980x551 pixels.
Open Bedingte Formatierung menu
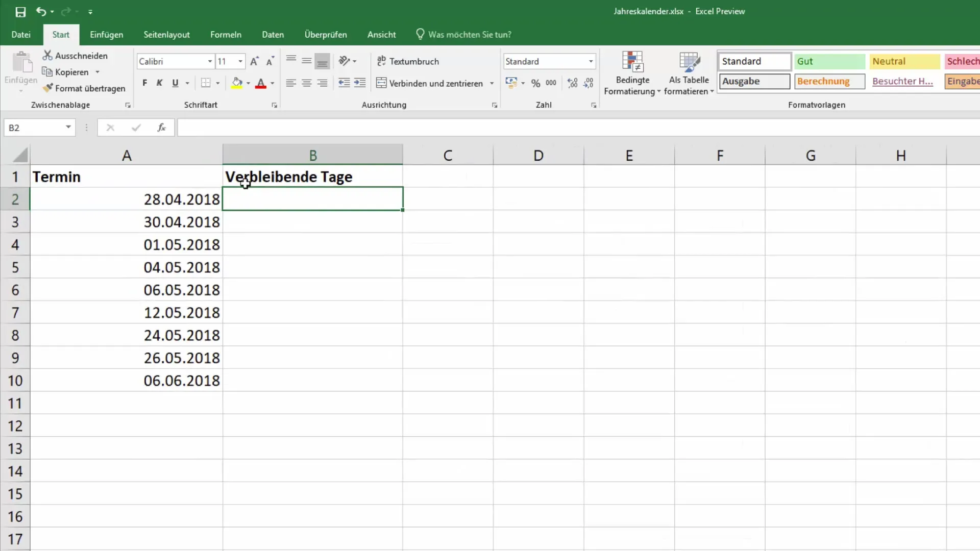632,73
